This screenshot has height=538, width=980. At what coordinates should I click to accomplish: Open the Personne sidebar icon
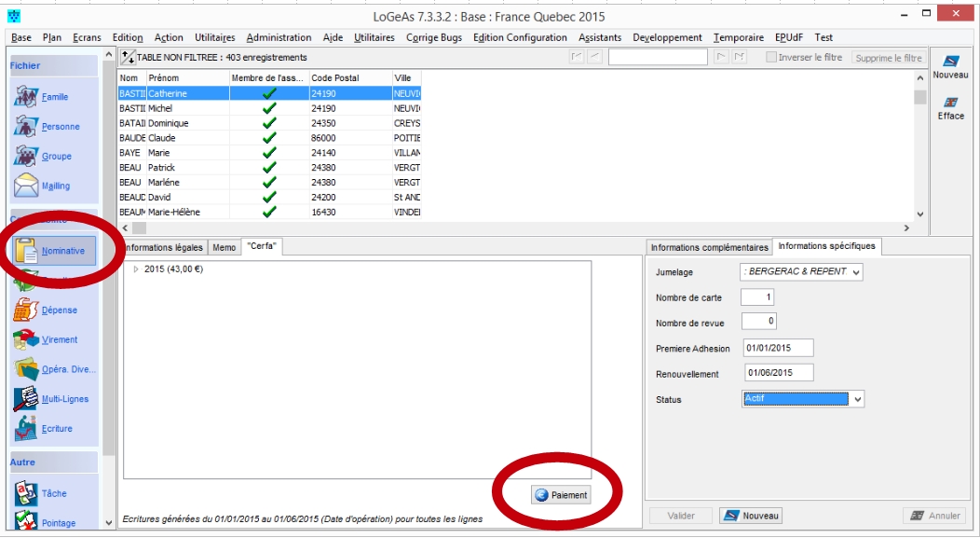tap(26, 127)
